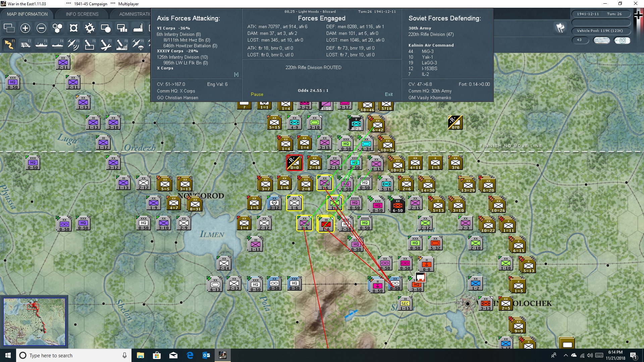The image size is (644, 362).
Task: Select the 10=36 Soviet stack
Action: [x=387, y=144]
